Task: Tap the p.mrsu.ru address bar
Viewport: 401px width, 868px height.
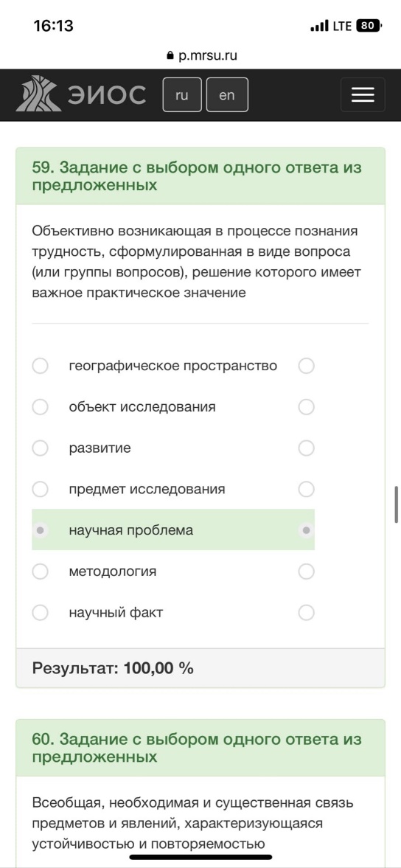Action: (x=201, y=56)
